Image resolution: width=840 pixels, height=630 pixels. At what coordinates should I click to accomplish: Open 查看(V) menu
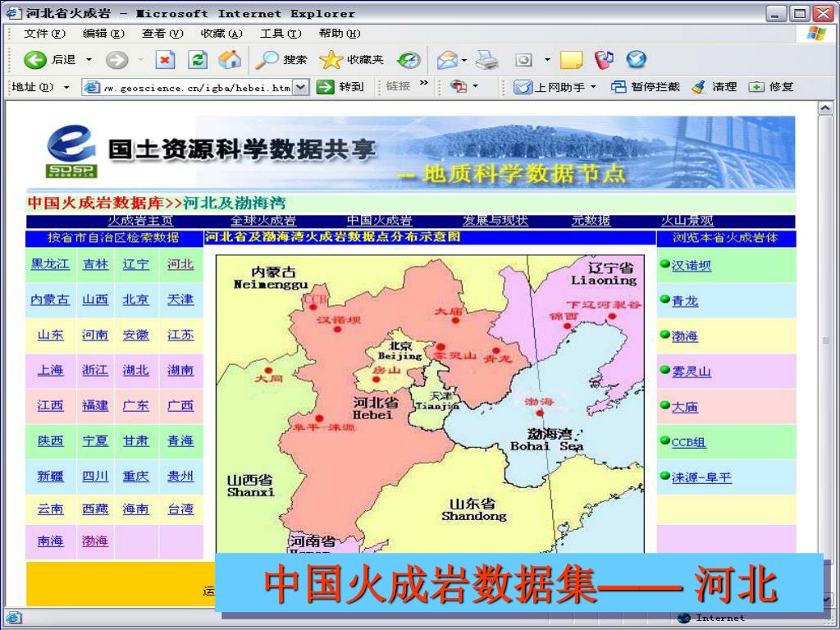(162, 33)
